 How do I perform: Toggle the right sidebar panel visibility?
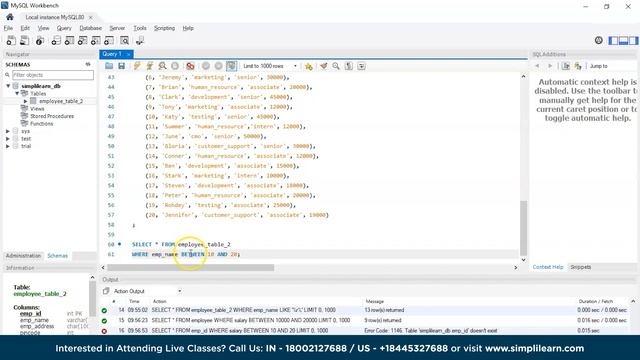pos(633,40)
